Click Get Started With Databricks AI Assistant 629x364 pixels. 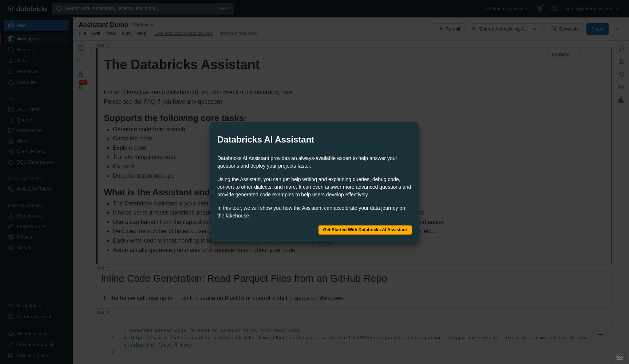pyautogui.click(x=365, y=230)
